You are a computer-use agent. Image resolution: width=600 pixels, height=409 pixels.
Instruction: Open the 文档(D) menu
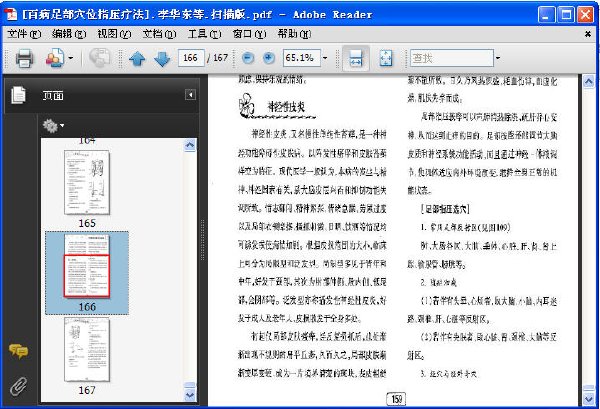click(159, 34)
